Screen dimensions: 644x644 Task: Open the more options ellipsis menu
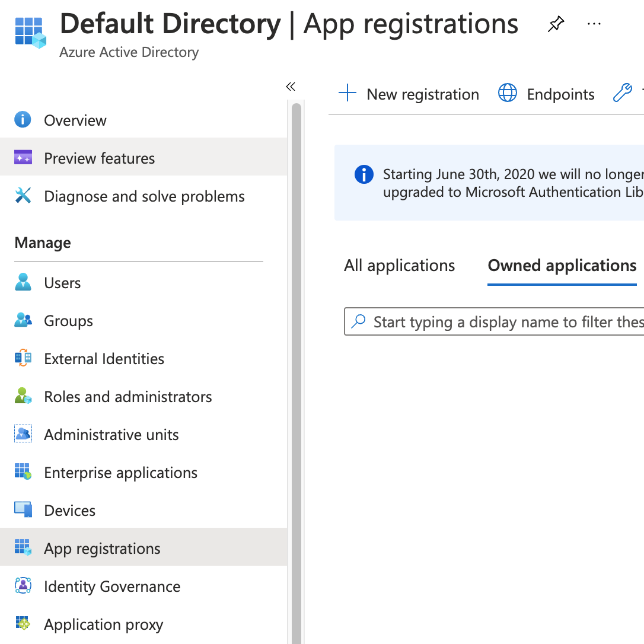(594, 24)
